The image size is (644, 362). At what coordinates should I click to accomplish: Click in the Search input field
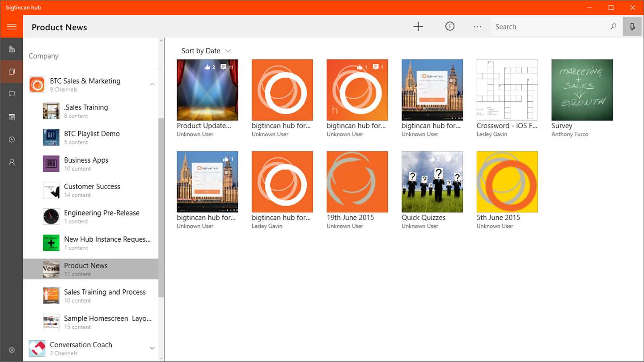(550, 27)
